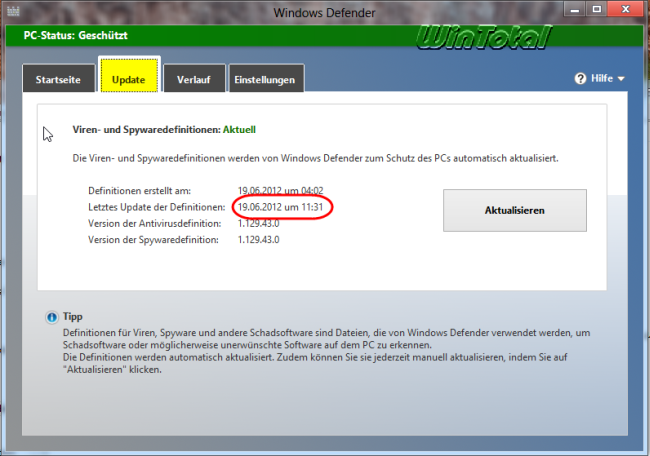
Task: Maximize the Windows Defender window
Action: point(597,9)
